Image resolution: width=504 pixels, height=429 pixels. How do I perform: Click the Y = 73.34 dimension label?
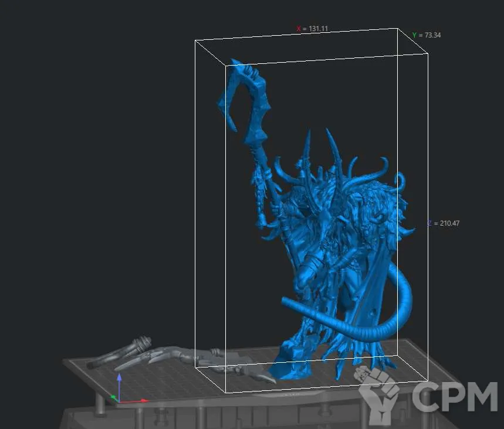427,35
